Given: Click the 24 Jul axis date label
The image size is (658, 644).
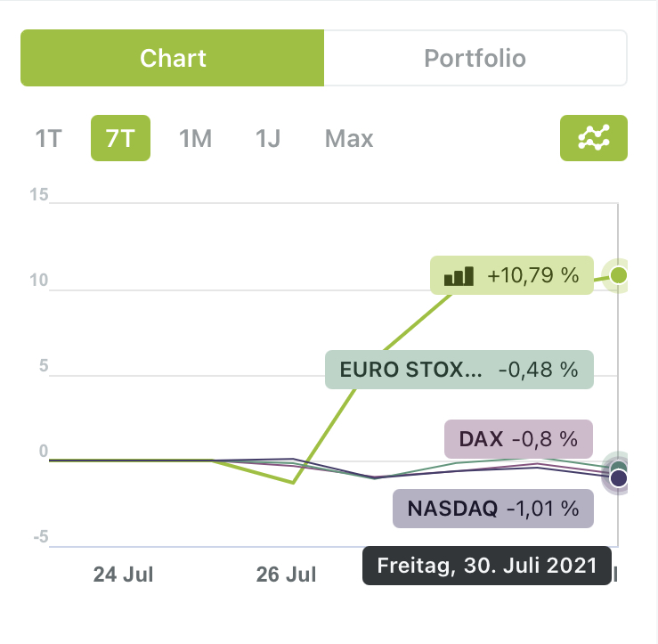Looking at the screenshot, I should pyautogui.click(x=123, y=575).
